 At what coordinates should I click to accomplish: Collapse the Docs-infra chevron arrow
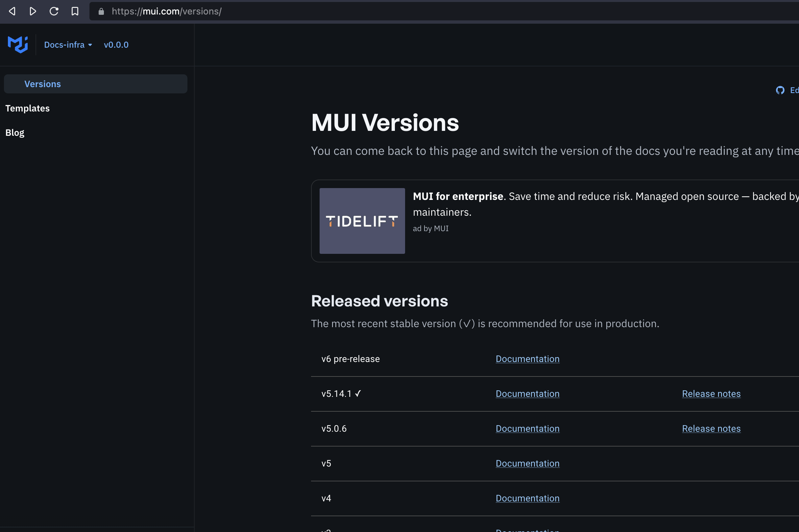click(x=90, y=45)
